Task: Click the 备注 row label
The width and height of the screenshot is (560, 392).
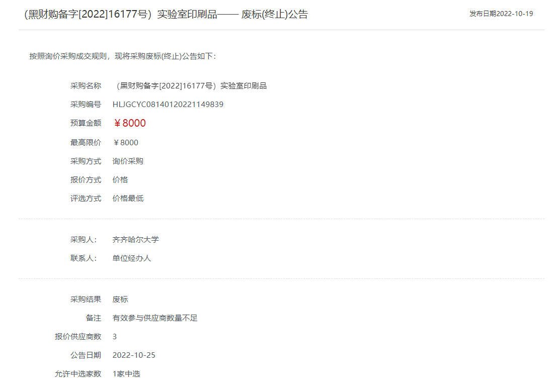Action: (x=95, y=318)
